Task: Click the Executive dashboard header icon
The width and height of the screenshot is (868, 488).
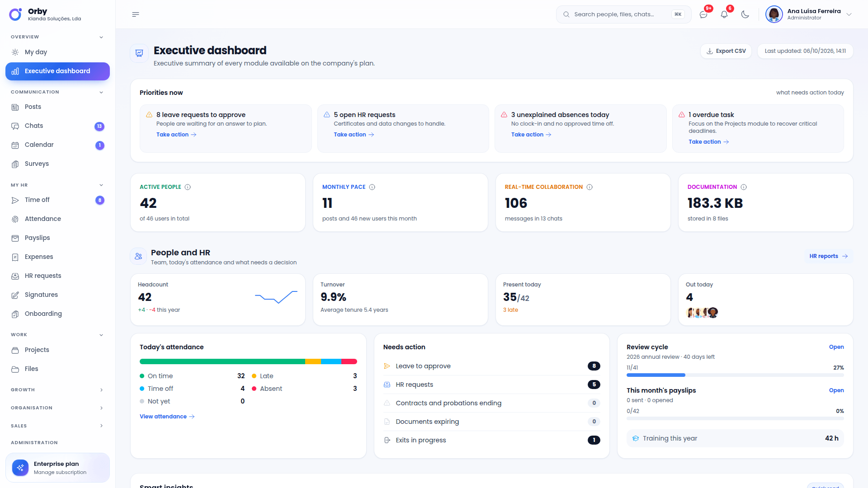Action: pyautogui.click(x=139, y=53)
